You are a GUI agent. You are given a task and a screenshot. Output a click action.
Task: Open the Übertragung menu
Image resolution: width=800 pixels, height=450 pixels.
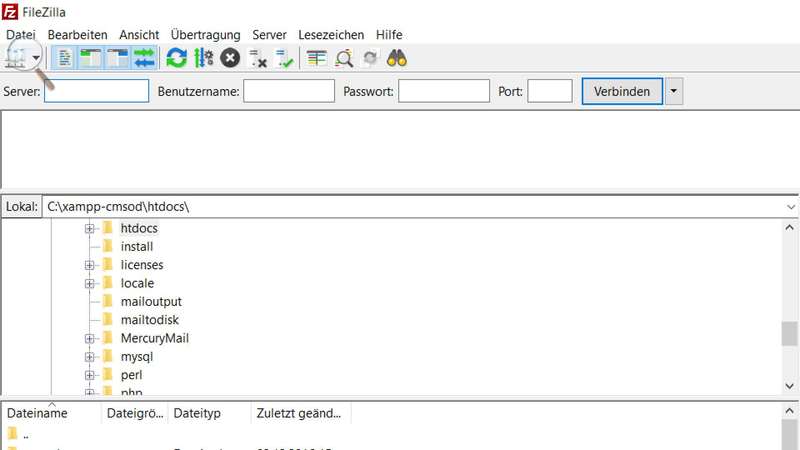point(206,35)
